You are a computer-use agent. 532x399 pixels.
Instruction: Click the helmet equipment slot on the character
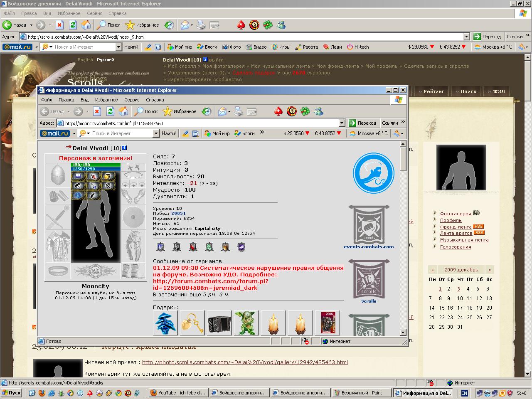[58, 175]
